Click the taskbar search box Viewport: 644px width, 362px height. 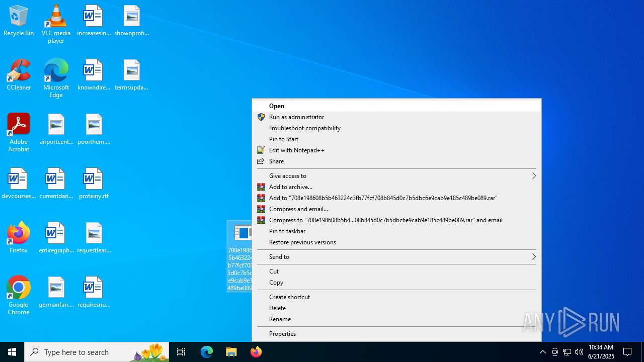(x=97, y=352)
